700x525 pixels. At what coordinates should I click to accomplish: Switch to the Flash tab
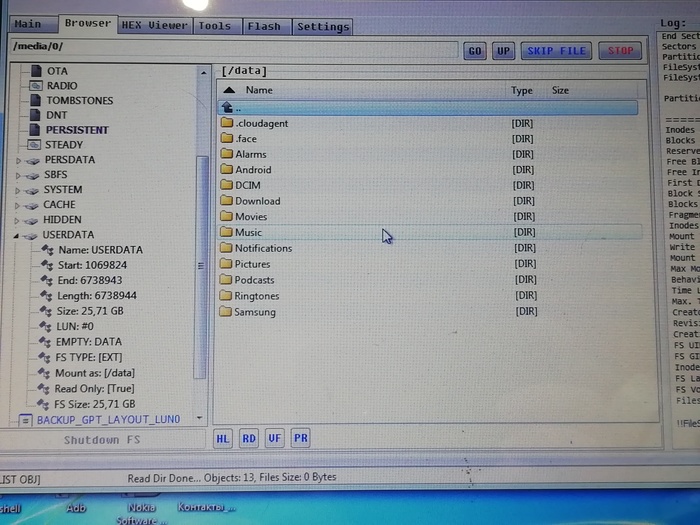(x=266, y=26)
